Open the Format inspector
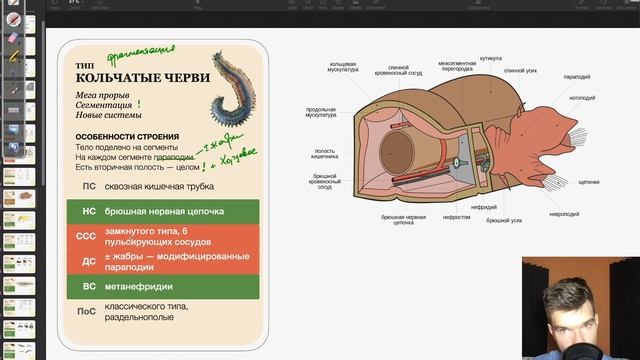The width and height of the screenshot is (640, 360). click(x=581, y=4)
